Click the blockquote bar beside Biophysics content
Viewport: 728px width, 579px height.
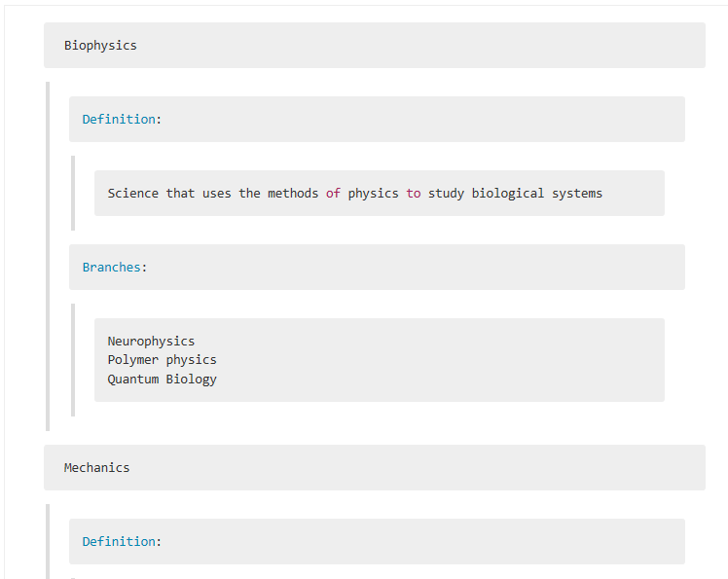(48, 256)
